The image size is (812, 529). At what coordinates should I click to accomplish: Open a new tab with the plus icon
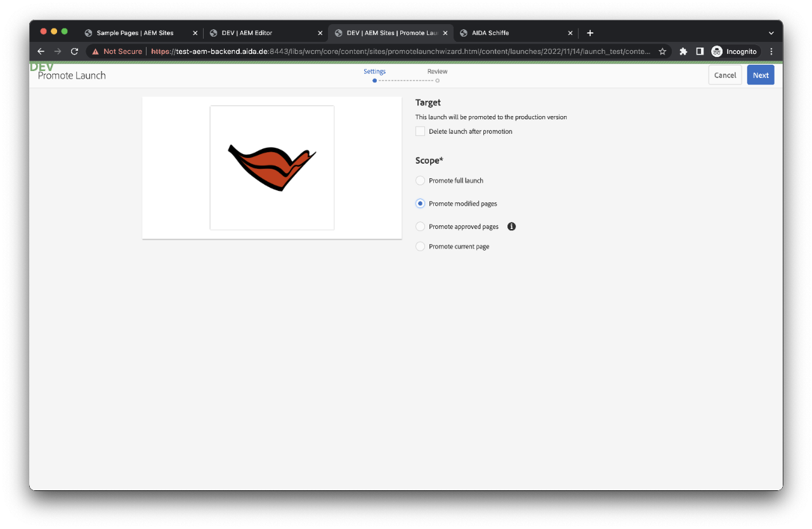point(590,33)
